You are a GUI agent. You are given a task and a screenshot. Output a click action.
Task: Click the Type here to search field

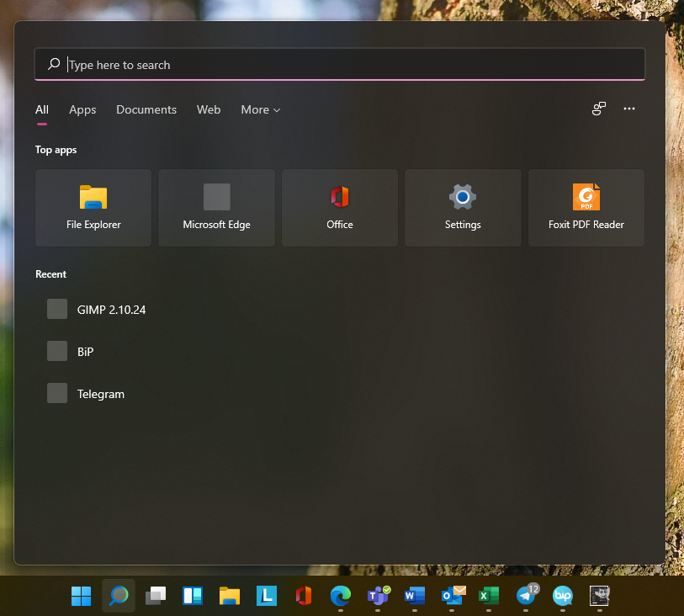coord(340,65)
